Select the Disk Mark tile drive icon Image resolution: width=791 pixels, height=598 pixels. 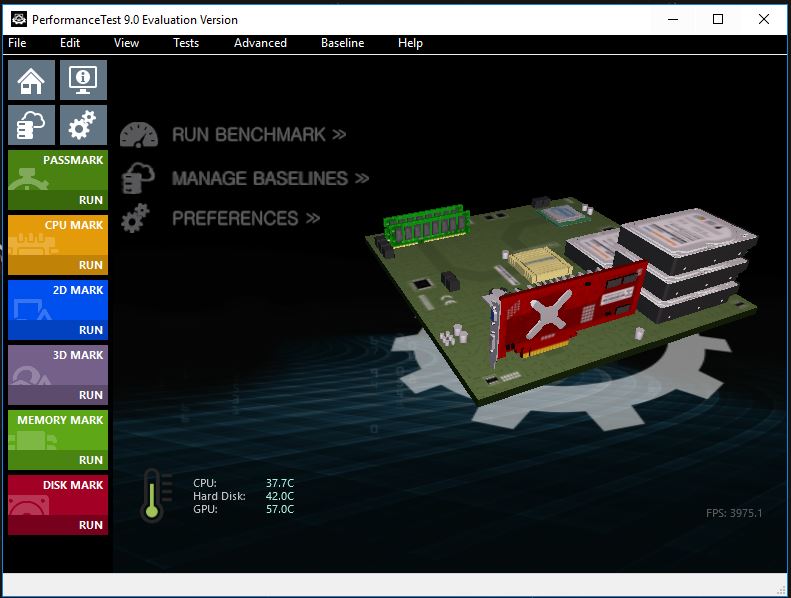coord(28,505)
